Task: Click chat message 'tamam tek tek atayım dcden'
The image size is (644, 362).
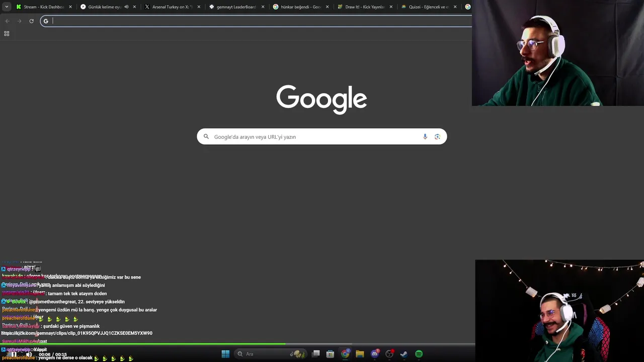Action: 77,294
